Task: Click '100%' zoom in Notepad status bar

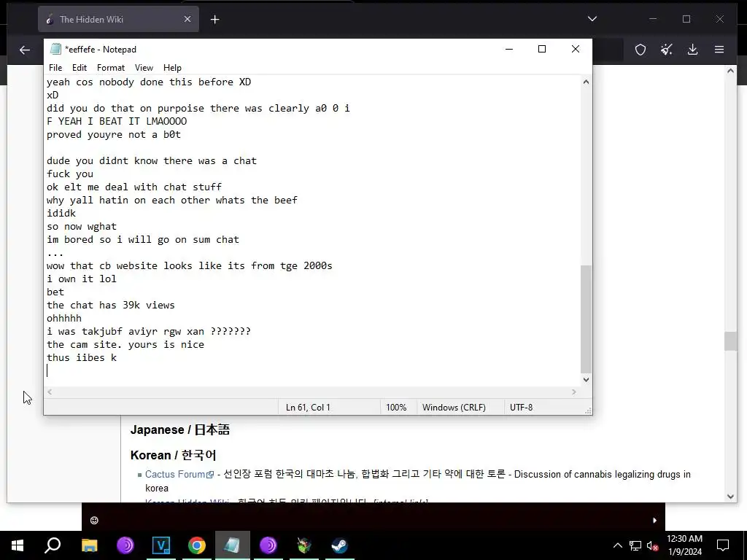Action: point(396,408)
